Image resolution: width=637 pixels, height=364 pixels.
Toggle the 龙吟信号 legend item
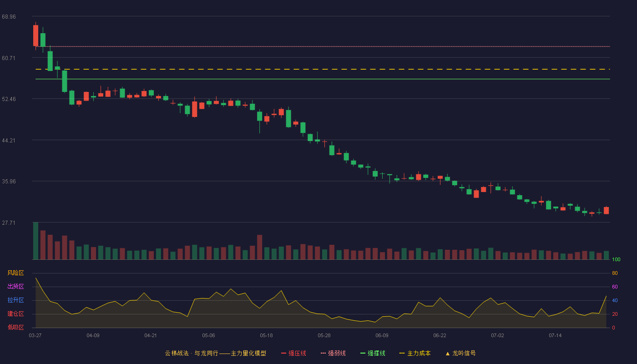[x=460, y=353]
